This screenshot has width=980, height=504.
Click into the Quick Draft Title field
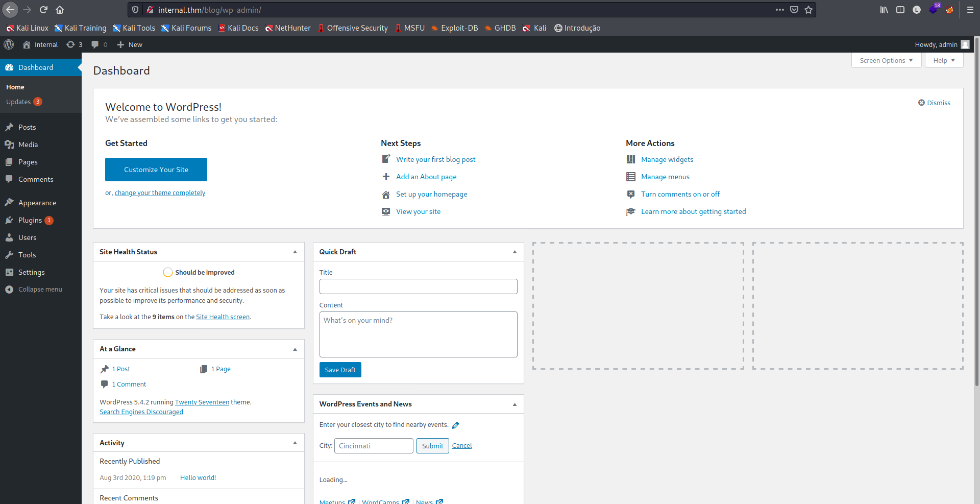(x=418, y=286)
